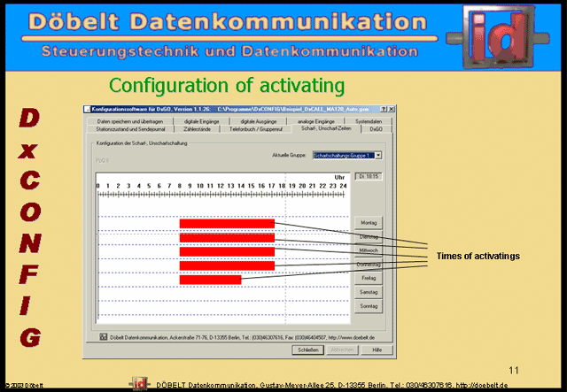Click the 'Uhr' label above the scale
Image resolution: width=567 pixels, height=392 pixels.
coord(339,177)
